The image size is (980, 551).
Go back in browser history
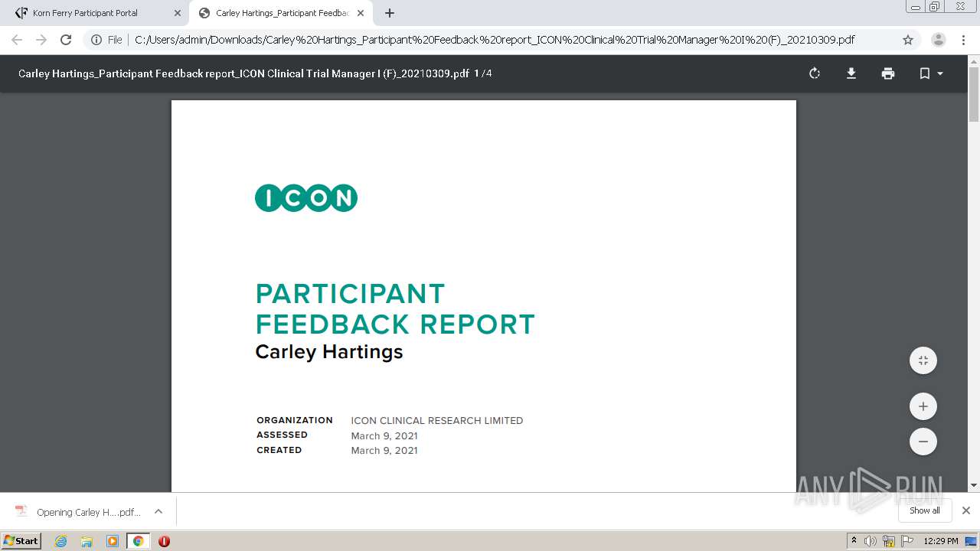[17, 40]
